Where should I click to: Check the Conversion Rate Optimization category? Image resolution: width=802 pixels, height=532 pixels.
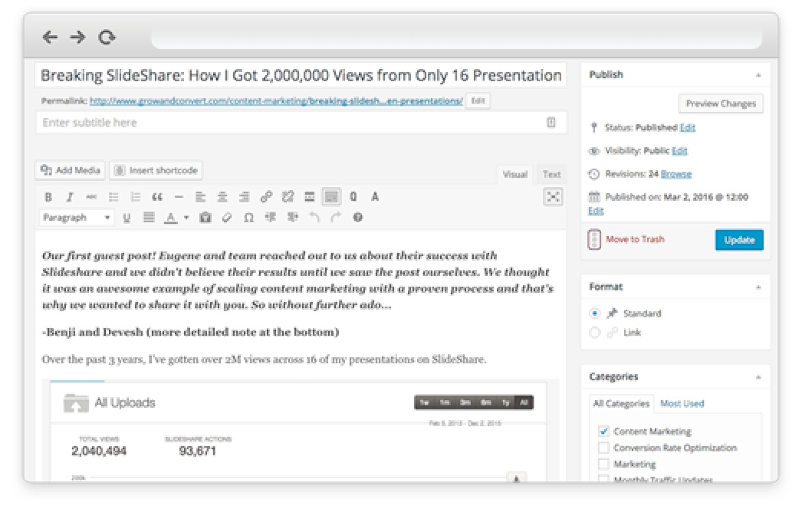pos(603,448)
